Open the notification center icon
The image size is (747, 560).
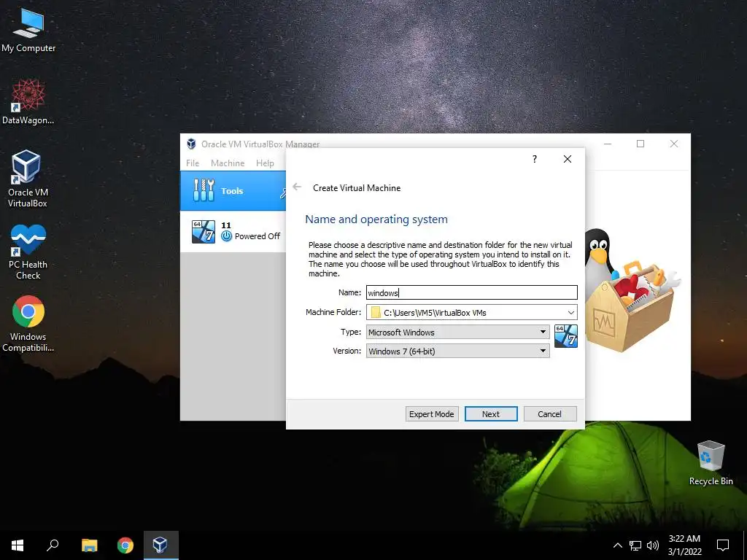(723, 545)
